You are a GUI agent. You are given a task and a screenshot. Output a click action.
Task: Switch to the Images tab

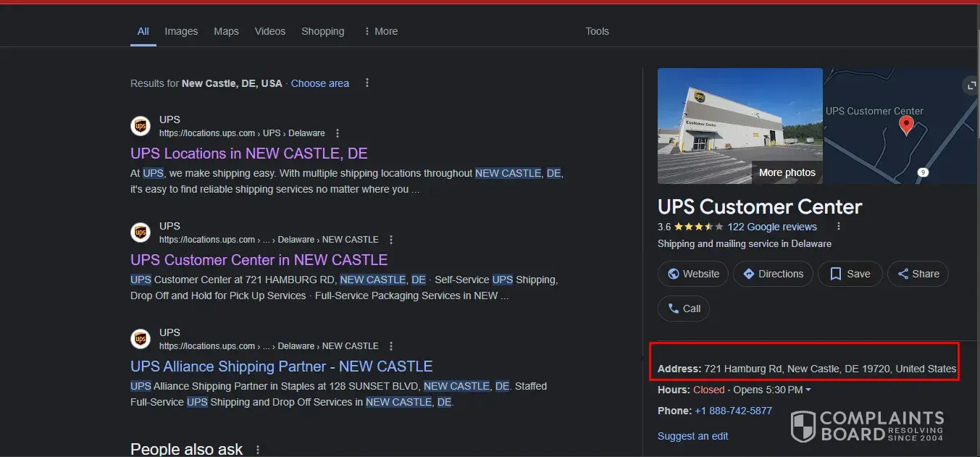181,31
